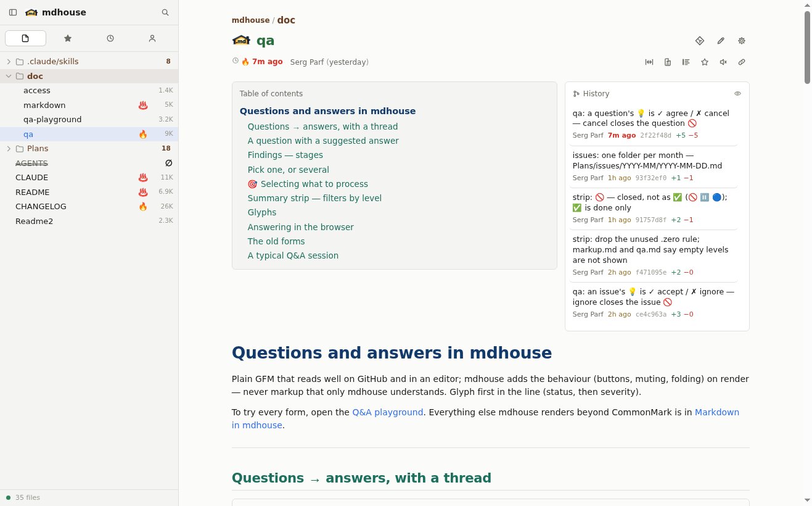Image resolution: width=812 pixels, height=506 pixels.
Task: Star the qa document
Action: pos(705,62)
